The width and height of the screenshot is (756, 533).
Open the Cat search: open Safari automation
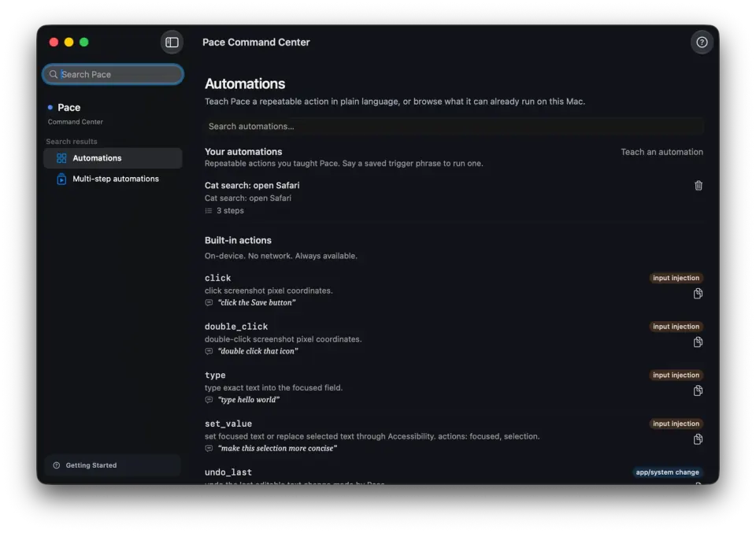[x=454, y=198]
